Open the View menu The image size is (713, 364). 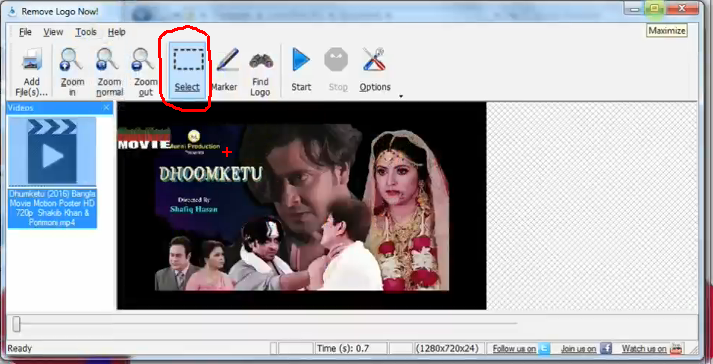pos(53,32)
